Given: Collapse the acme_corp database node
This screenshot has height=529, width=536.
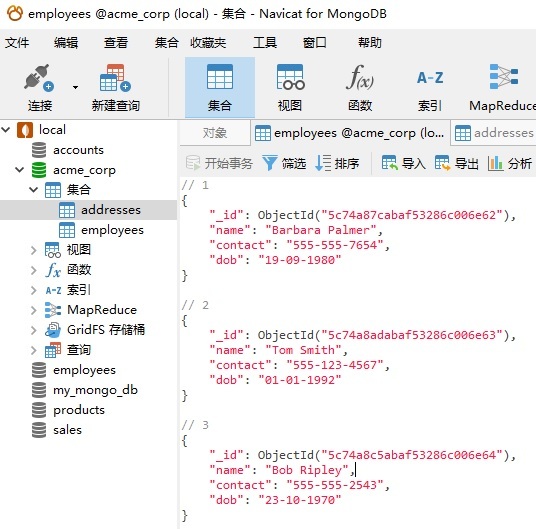Looking at the screenshot, I should tap(20, 169).
